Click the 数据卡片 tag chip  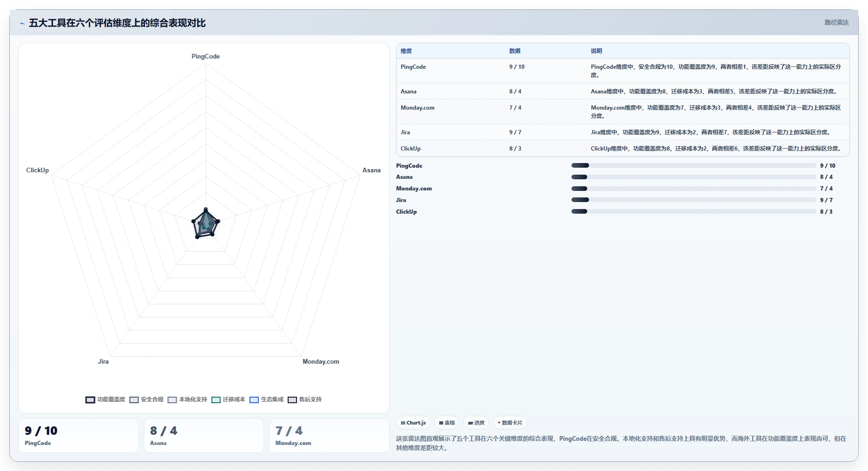point(510,423)
